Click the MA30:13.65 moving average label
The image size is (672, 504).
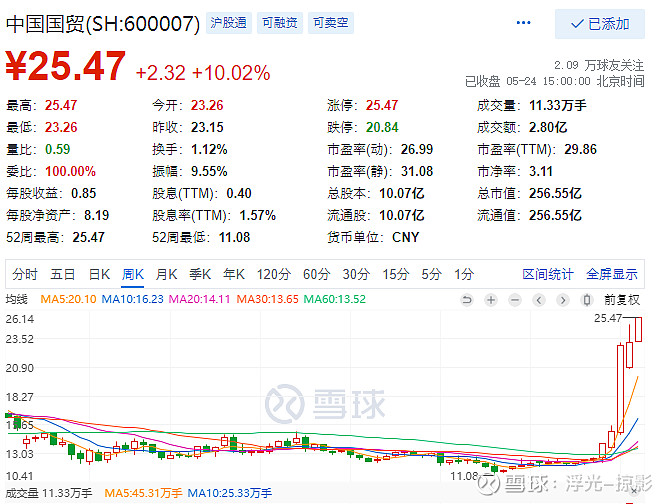pos(267,299)
